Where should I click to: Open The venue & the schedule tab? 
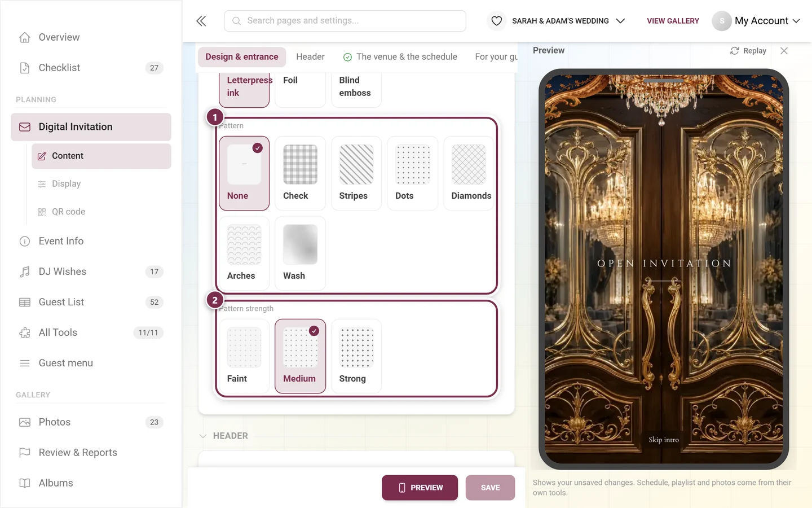click(x=400, y=57)
